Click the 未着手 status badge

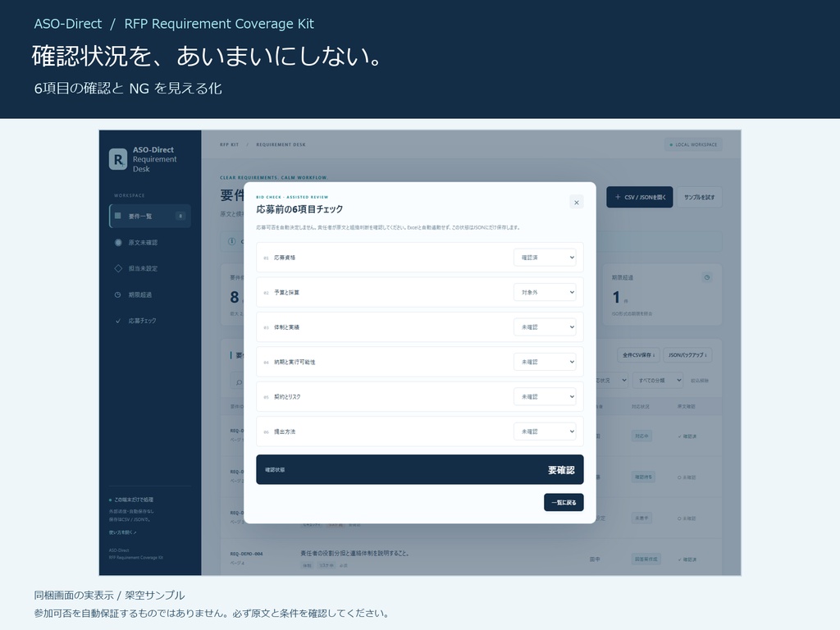tap(641, 518)
